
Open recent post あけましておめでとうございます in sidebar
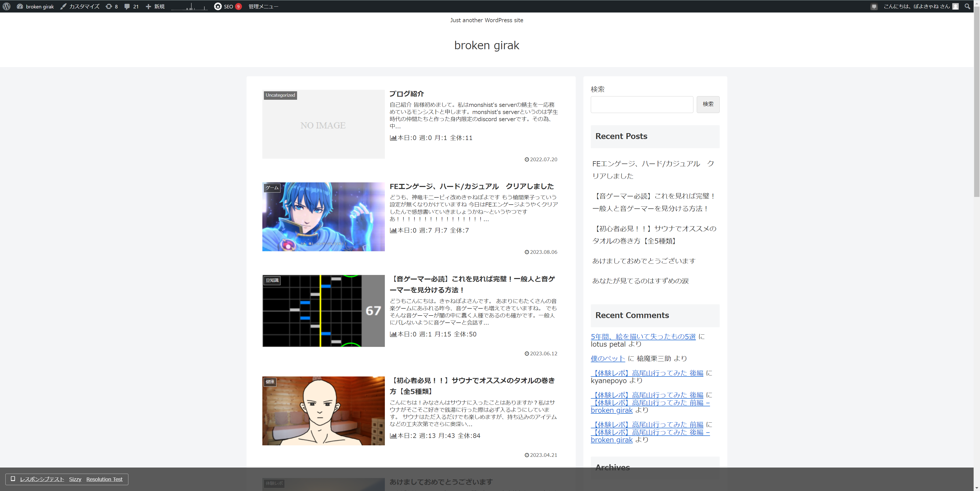point(644,261)
